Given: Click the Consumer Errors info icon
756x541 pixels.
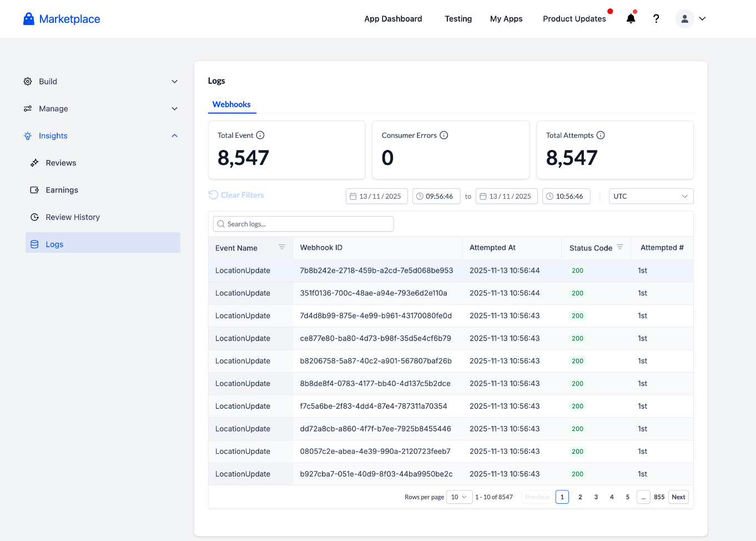Looking at the screenshot, I should click(x=444, y=136).
